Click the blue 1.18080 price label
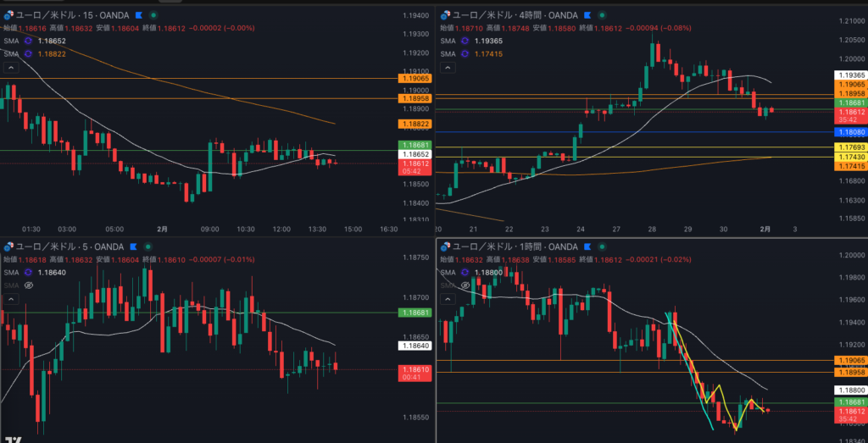 (x=849, y=133)
